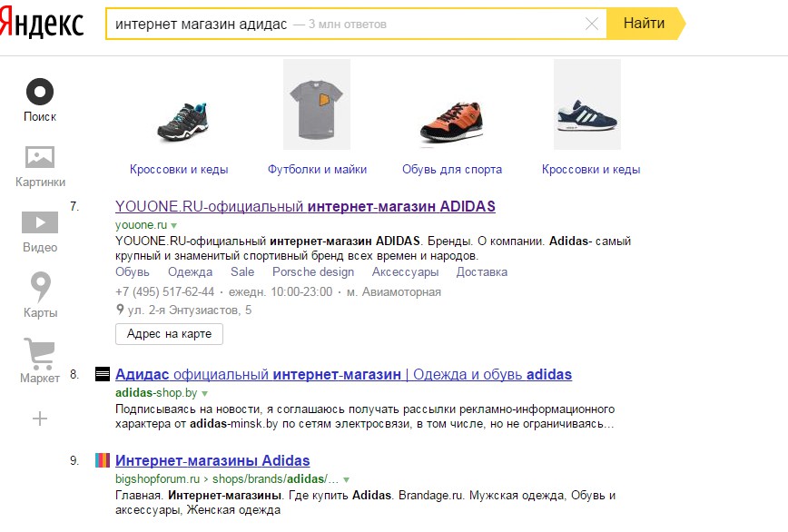
Task: Open the Яндекс logo home link
Action: [41, 24]
